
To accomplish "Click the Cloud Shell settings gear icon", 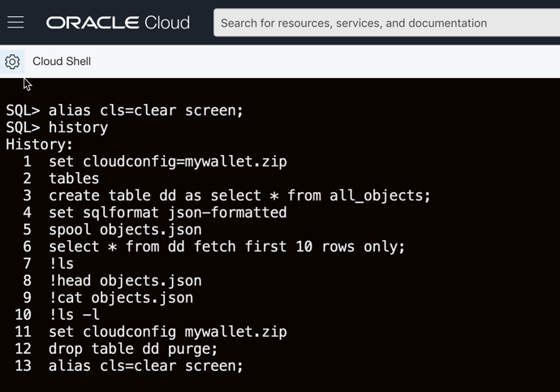I will [12, 62].
